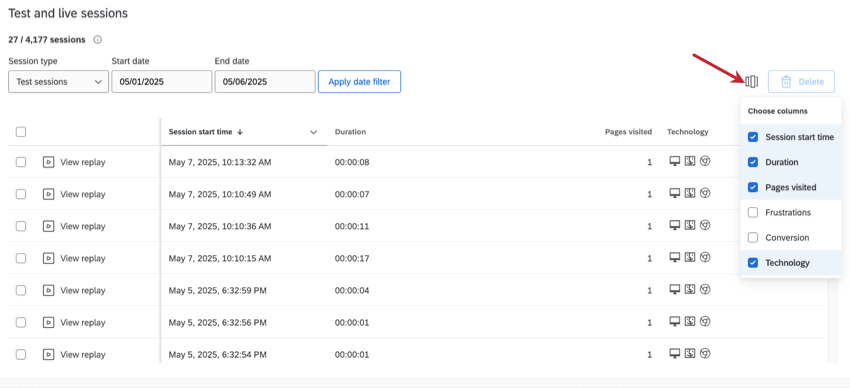Select the 6:32:54 PM session row checkbox

21,354
